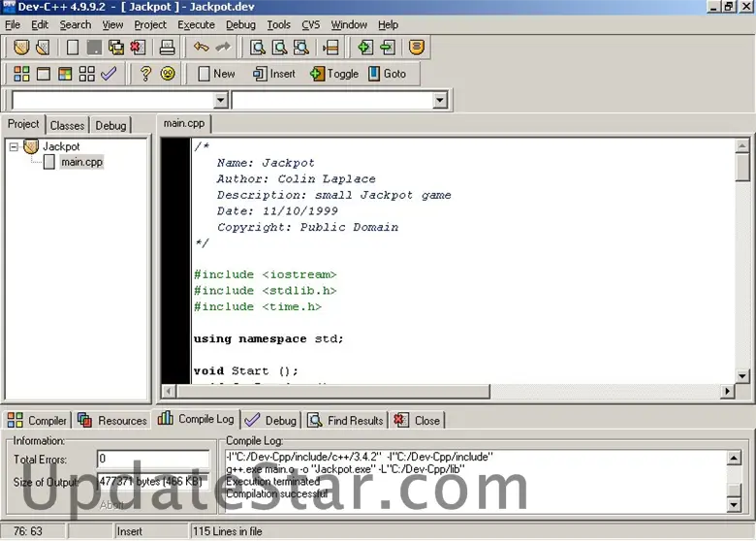Click the go to line icon
Viewport: 756px width, 541px height.
click(331, 48)
